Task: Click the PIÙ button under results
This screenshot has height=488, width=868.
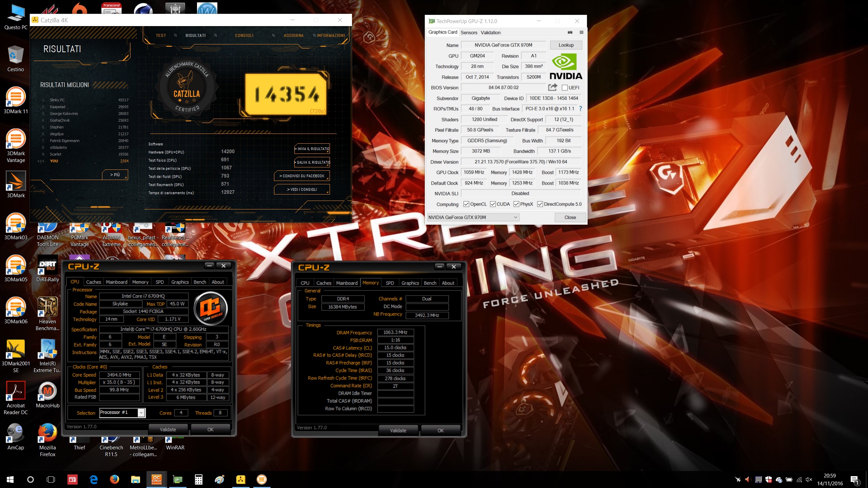Action: tap(115, 175)
